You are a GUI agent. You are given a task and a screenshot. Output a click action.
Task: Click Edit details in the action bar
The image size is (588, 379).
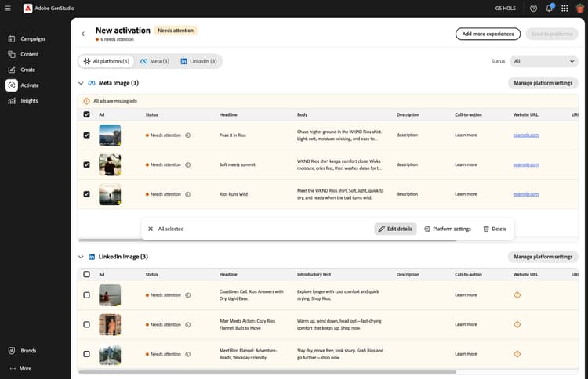tap(395, 229)
